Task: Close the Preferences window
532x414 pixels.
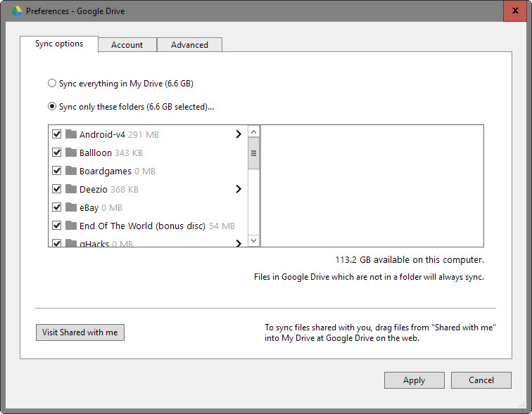Action: click(515, 11)
